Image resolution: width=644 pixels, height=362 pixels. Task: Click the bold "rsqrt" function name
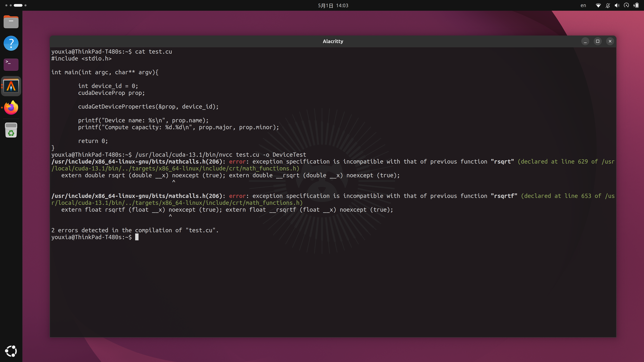click(x=502, y=162)
